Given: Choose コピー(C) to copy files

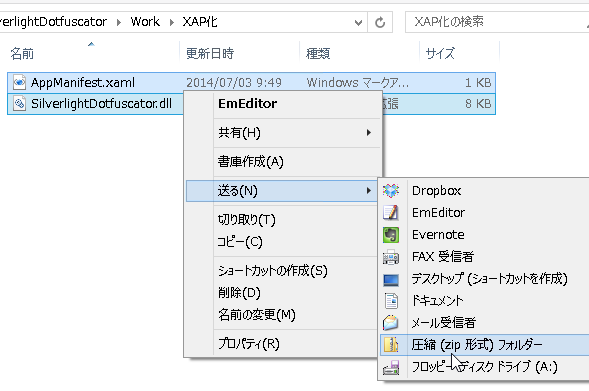Looking at the screenshot, I should tap(283, 242).
